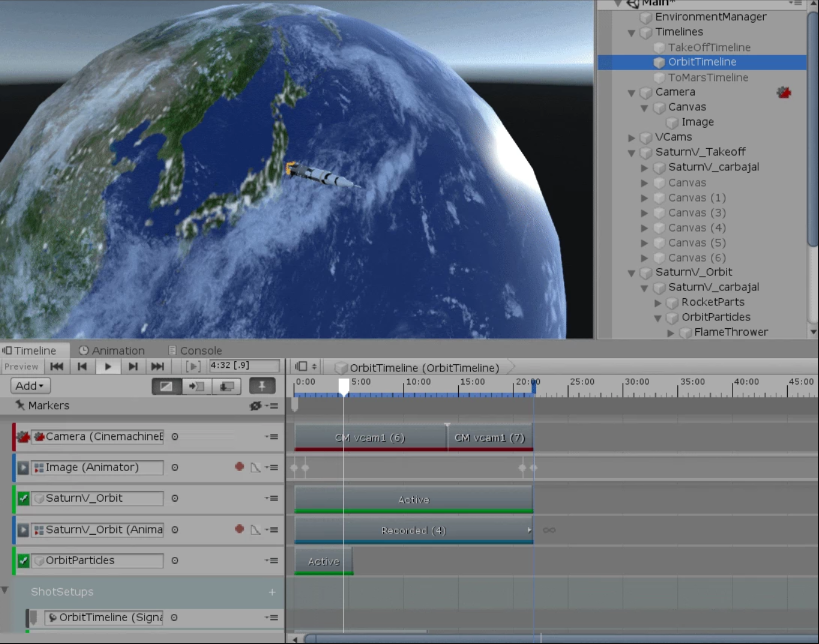Click the pin icon in the Timeline toolbar
819x644 pixels.
(x=262, y=386)
